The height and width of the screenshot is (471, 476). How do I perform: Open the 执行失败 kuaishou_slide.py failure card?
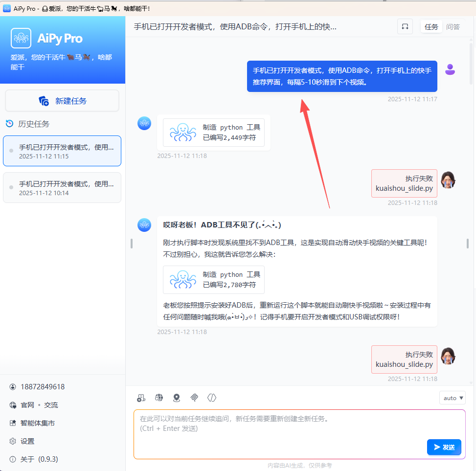[404, 183]
